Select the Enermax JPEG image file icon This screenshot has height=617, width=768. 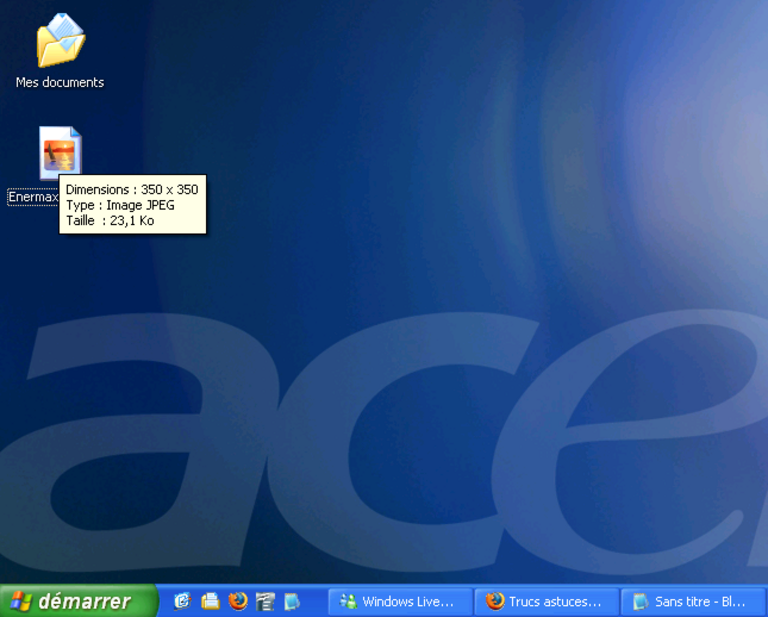(x=60, y=153)
